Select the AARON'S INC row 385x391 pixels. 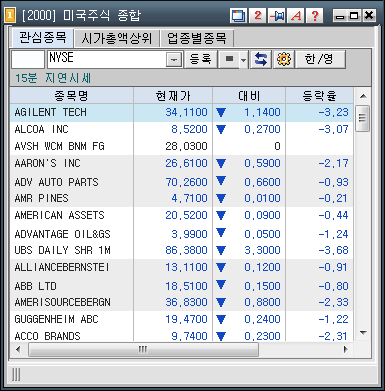[182, 163]
